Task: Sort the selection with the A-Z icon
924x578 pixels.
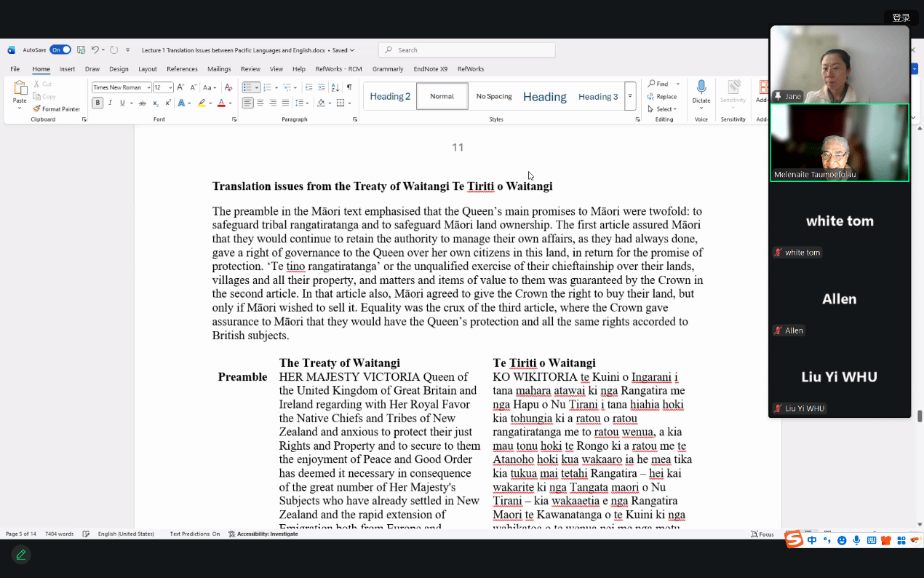Action: pos(335,87)
